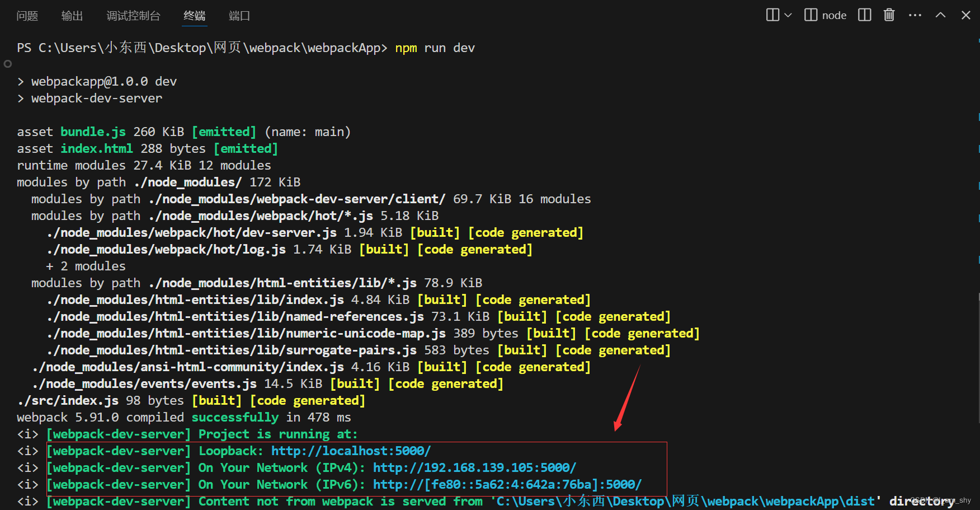Follow the IPv6 fe80 address link
Viewport: 980px width, 510px height.
[x=507, y=485]
